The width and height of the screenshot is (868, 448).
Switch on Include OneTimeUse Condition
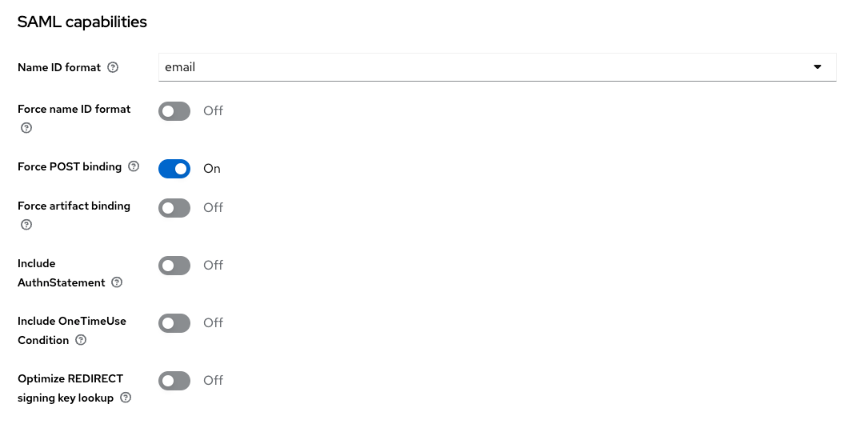(174, 323)
